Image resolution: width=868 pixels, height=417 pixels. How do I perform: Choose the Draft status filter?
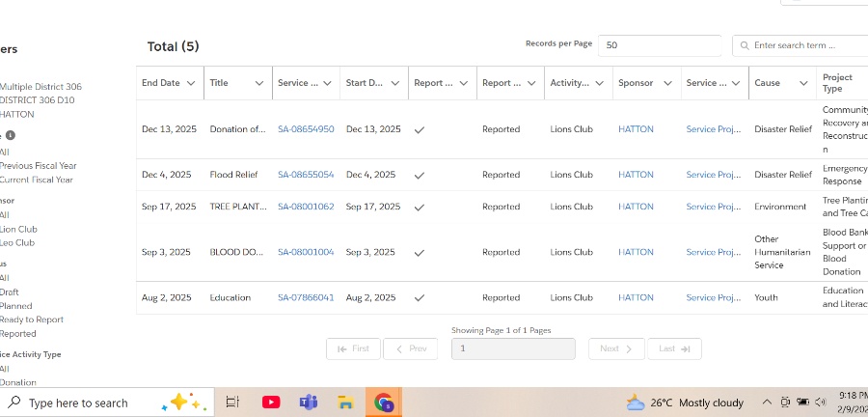10,292
